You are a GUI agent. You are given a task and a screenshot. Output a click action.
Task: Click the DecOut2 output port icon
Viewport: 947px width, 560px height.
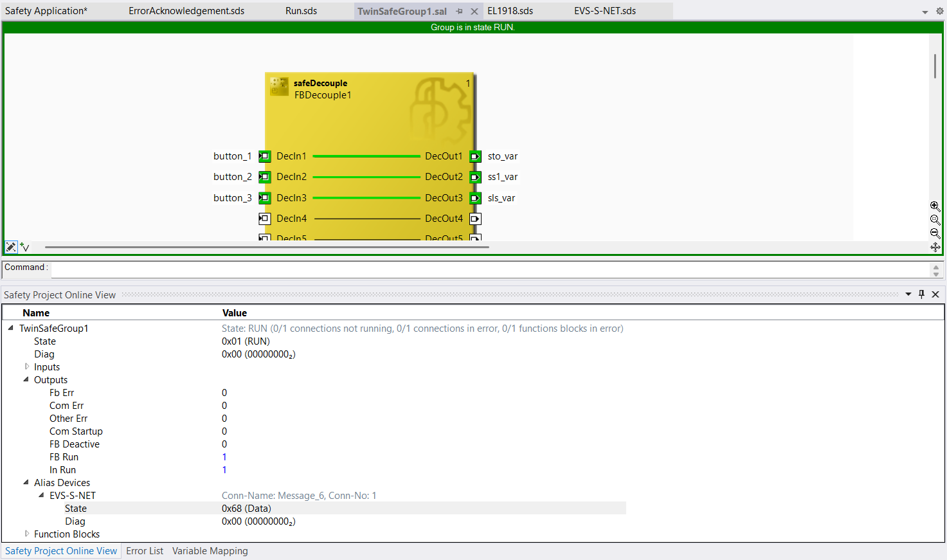click(x=475, y=177)
